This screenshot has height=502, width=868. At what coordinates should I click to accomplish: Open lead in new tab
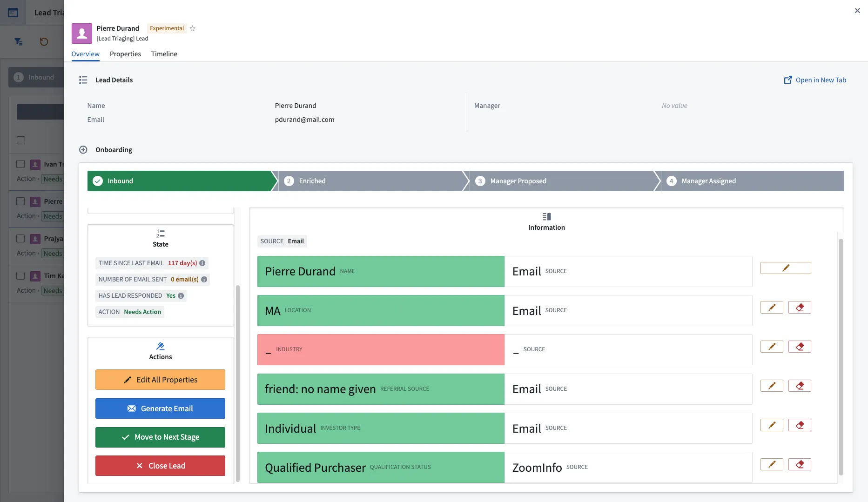(x=815, y=80)
